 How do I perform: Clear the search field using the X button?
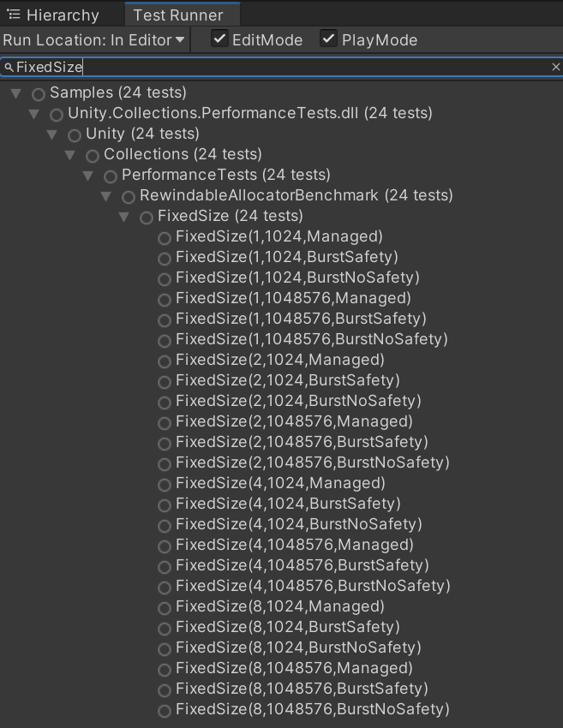click(x=555, y=66)
